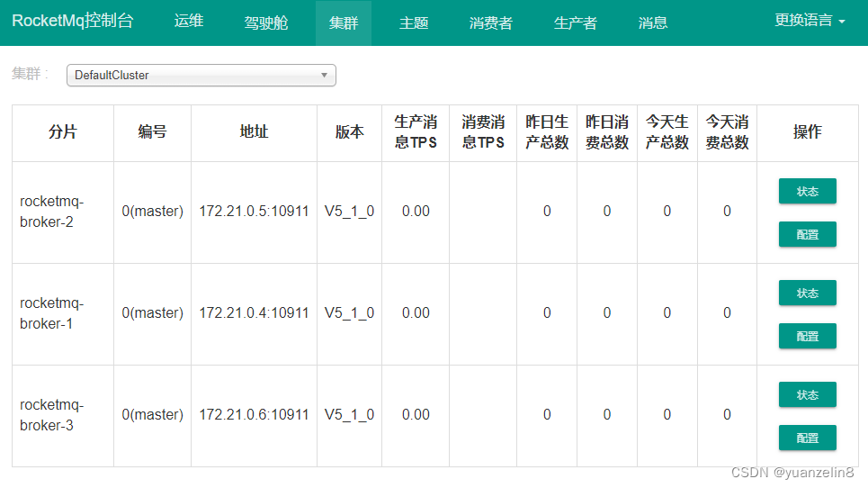Click 0(master) in rocketmq-broker-1 row

point(152,313)
